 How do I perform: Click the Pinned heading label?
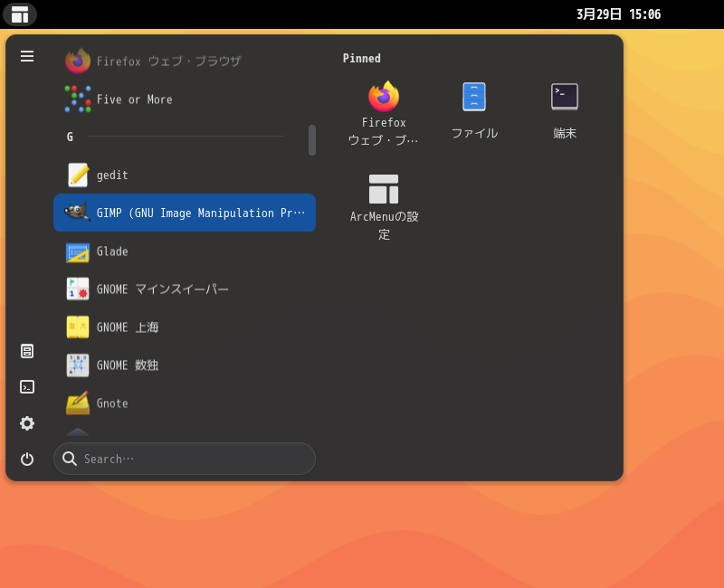(361, 59)
